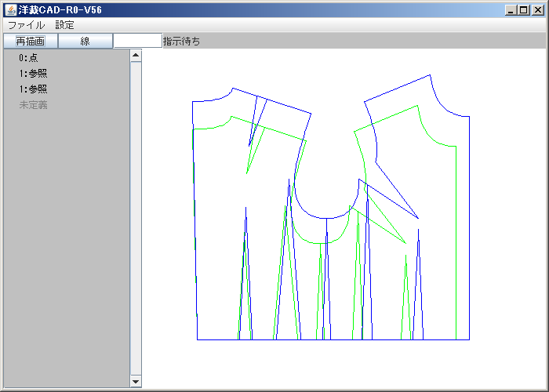549x392 pixels.
Task: Click the 指示待ち status label
Action: coord(182,42)
